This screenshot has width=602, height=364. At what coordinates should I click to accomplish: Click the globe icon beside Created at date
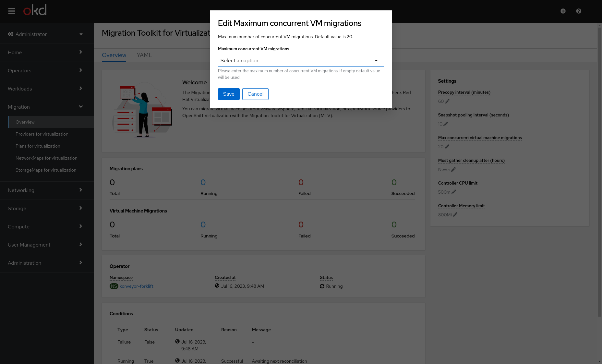[x=217, y=286]
